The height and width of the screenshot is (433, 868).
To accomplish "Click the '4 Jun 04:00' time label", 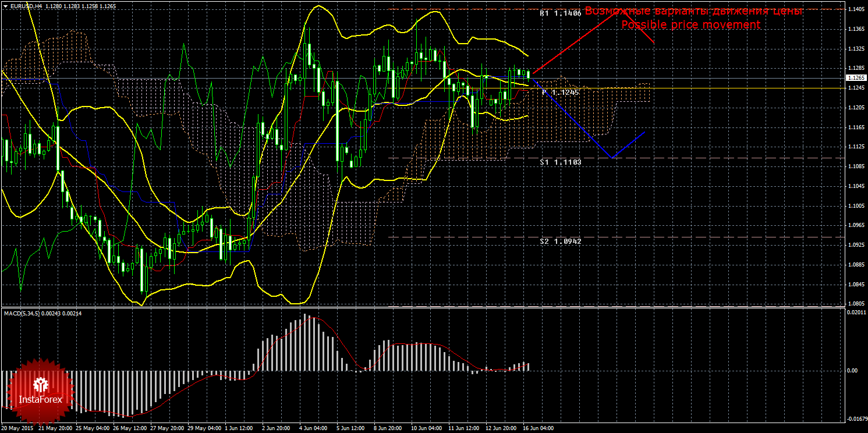I will [313, 428].
